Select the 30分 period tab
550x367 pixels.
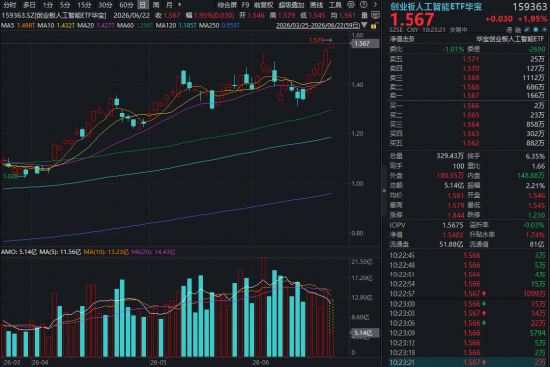click(105, 5)
